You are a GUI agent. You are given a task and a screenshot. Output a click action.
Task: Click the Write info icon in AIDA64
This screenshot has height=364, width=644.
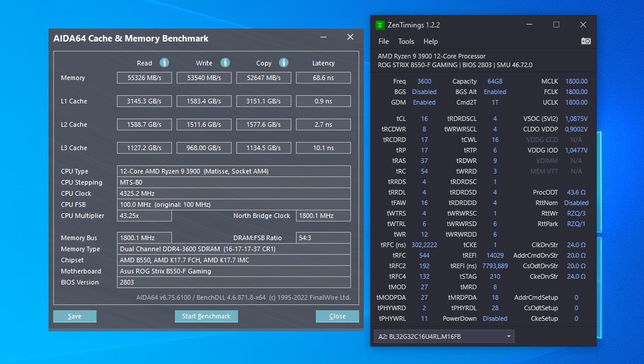click(225, 63)
